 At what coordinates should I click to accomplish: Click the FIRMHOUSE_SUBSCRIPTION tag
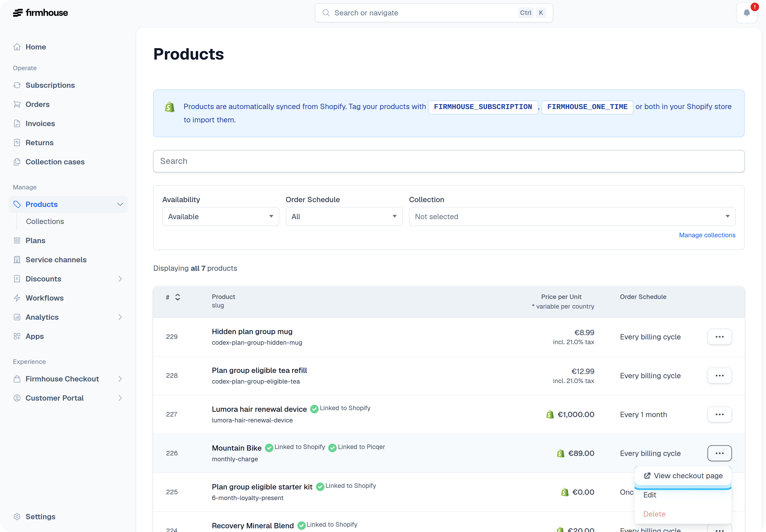pyautogui.click(x=483, y=107)
